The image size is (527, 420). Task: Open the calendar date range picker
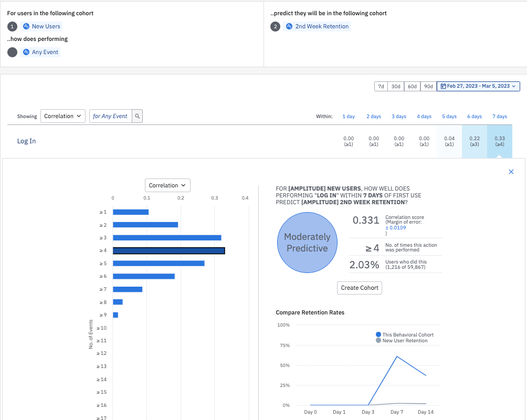click(478, 86)
